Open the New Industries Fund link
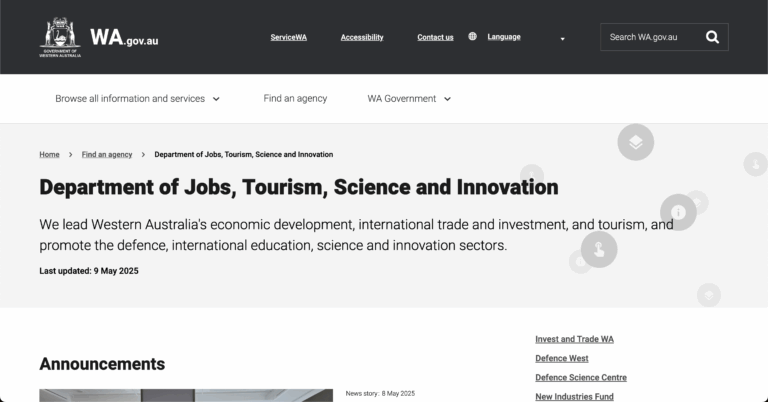The width and height of the screenshot is (768, 402). (574, 397)
